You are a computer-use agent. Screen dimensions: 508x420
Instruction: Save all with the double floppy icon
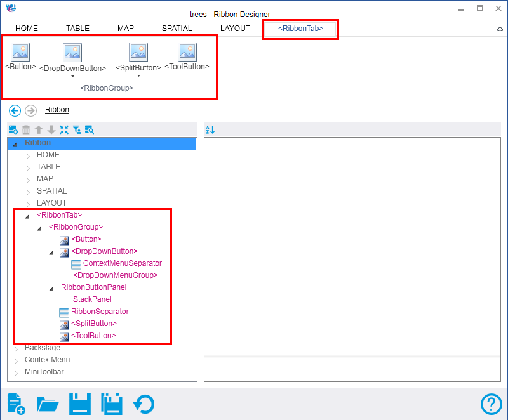[112, 404]
